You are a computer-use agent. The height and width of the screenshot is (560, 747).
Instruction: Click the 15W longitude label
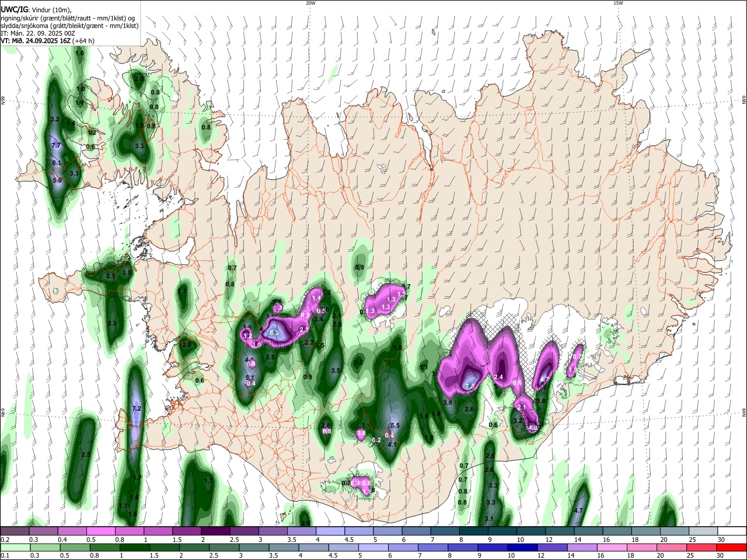pyautogui.click(x=617, y=3)
